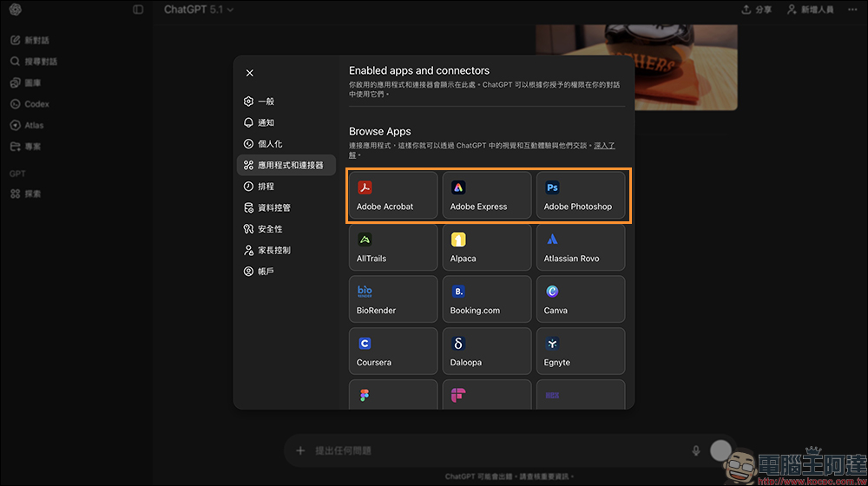The width and height of the screenshot is (868, 486).
Task: Open explore GPTs in sidebar
Action: [x=26, y=194]
